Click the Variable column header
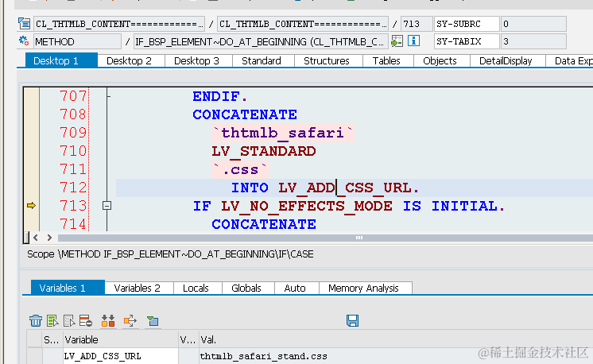593x364 pixels. [121, 340]
